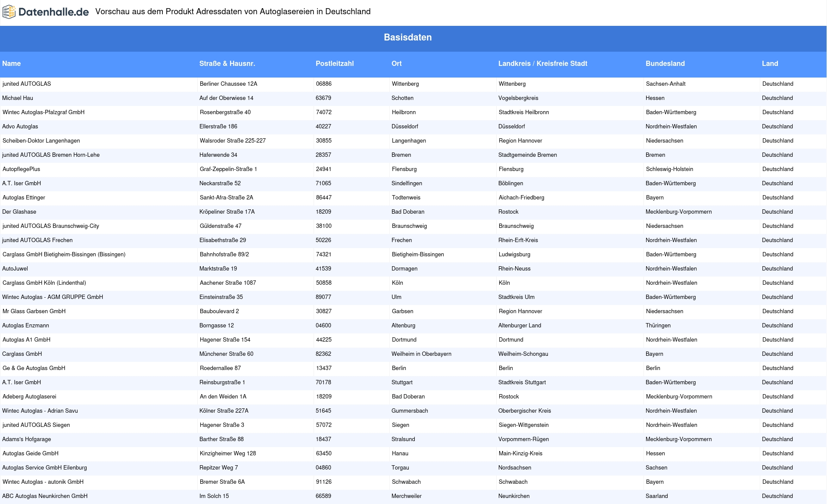Click postal code 66589
This screenshot has width=827, height=504.
pyautogui.click(x=323, y=496)
